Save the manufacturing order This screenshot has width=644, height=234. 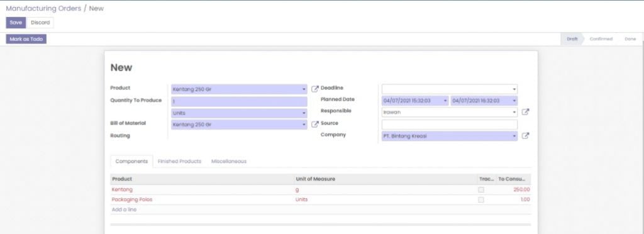16,23
